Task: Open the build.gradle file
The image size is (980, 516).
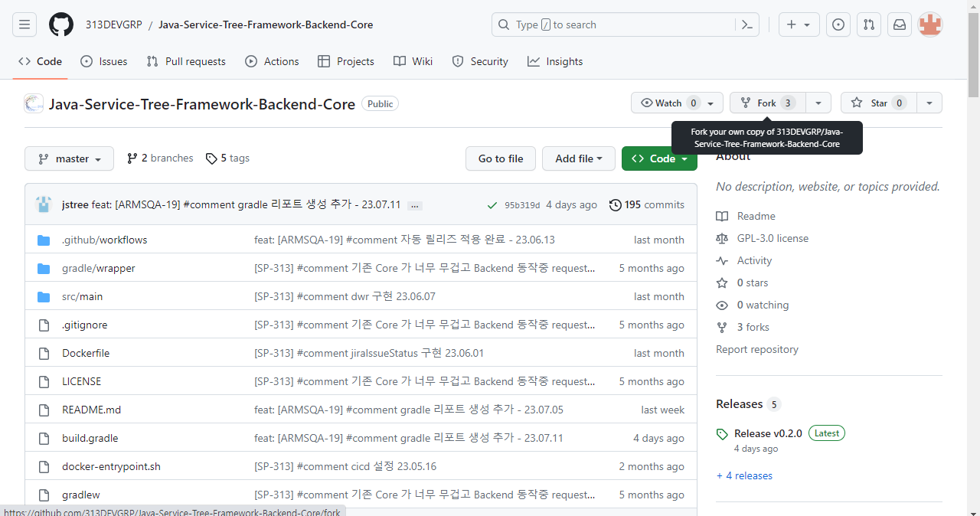Action: pos(90,438)
